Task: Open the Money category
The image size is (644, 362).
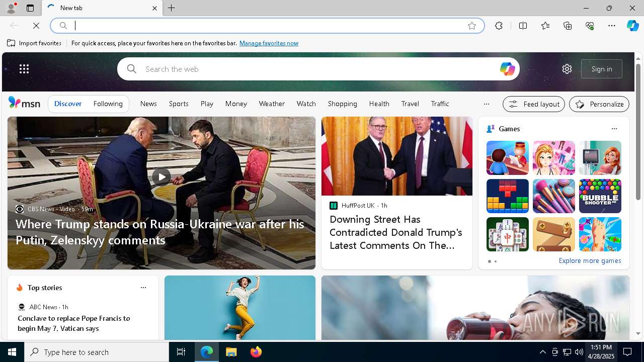Action: (236, 104)
